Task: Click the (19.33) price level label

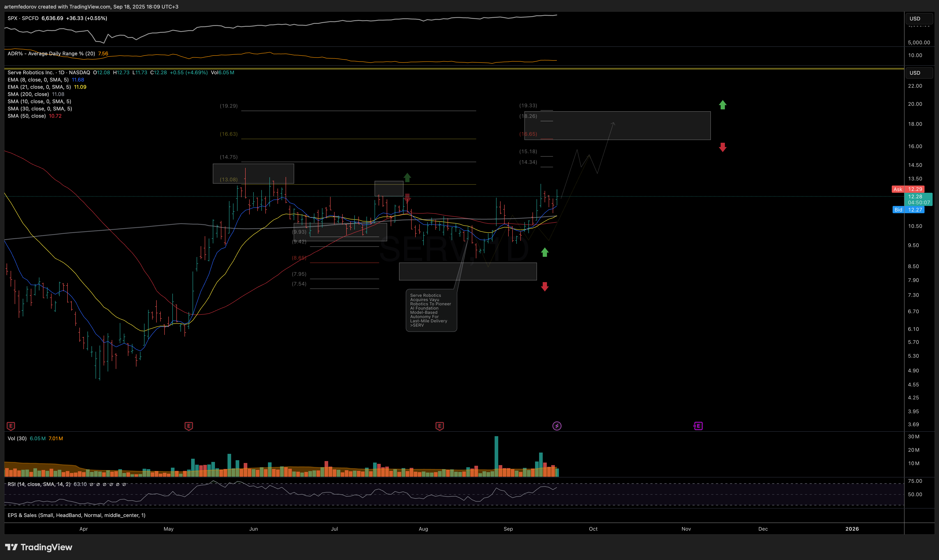Action: [528, 105]
